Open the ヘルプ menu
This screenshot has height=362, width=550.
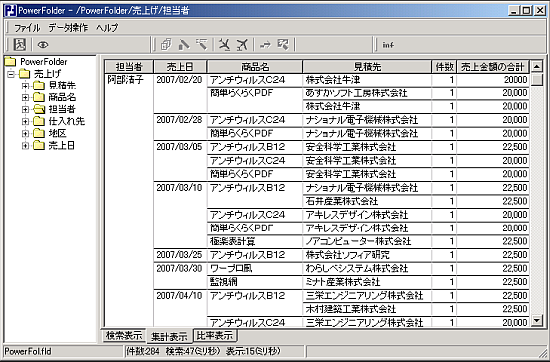(107, 27)
